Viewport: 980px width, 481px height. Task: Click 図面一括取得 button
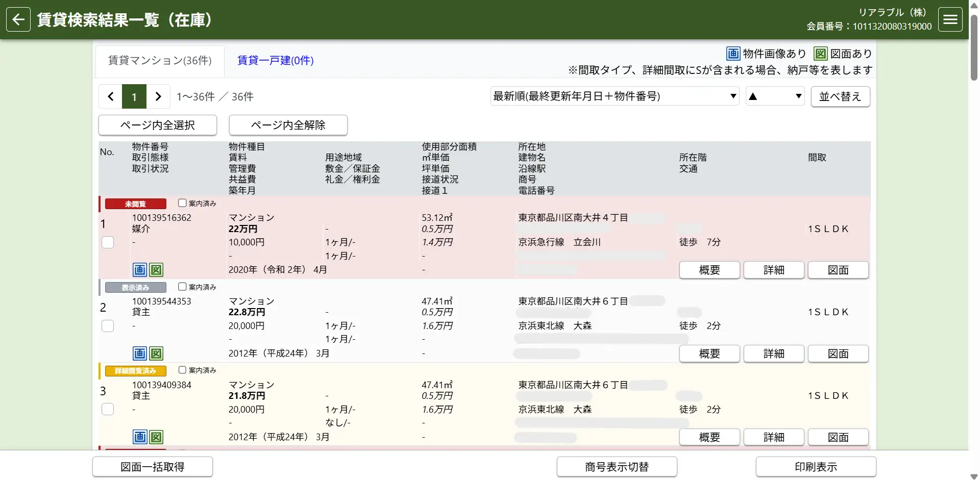point(153,467)
